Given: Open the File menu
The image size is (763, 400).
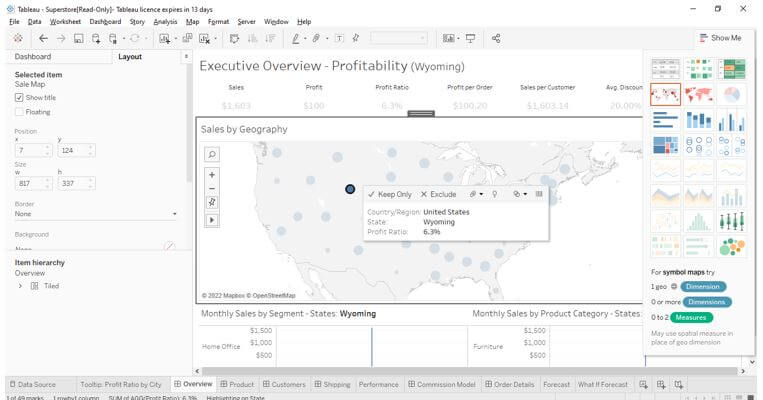Looking at the screenshot, I should 15,21.
